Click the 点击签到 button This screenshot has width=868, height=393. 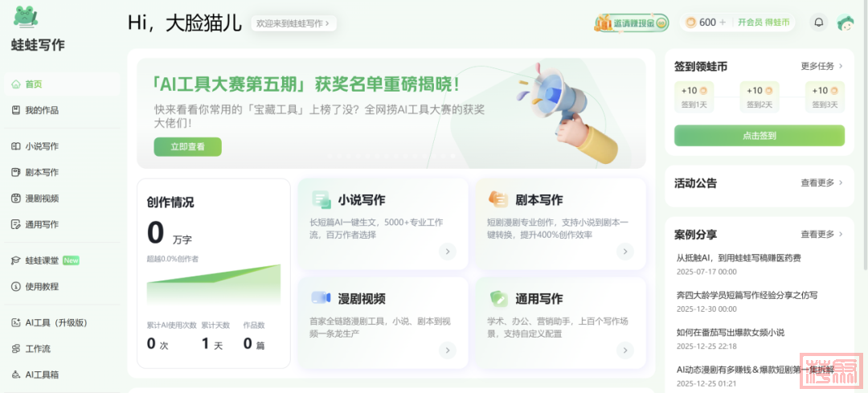tap(759, 136)
